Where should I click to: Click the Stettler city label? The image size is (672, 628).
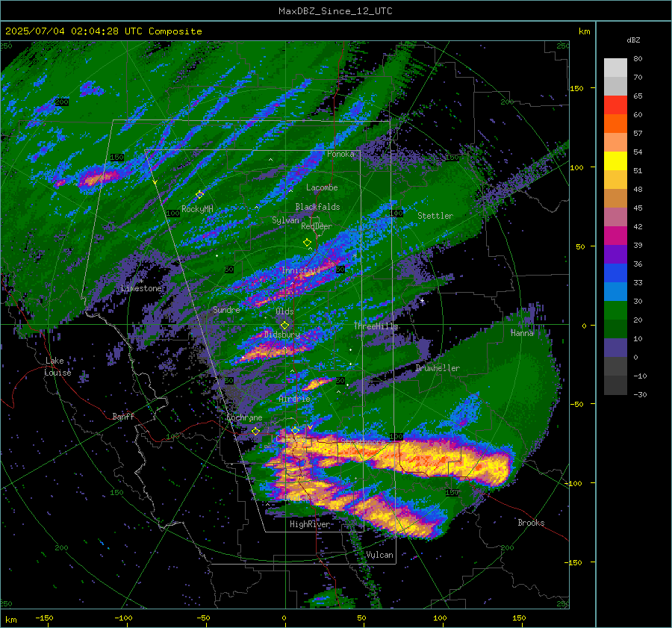[x=435, y=216]
